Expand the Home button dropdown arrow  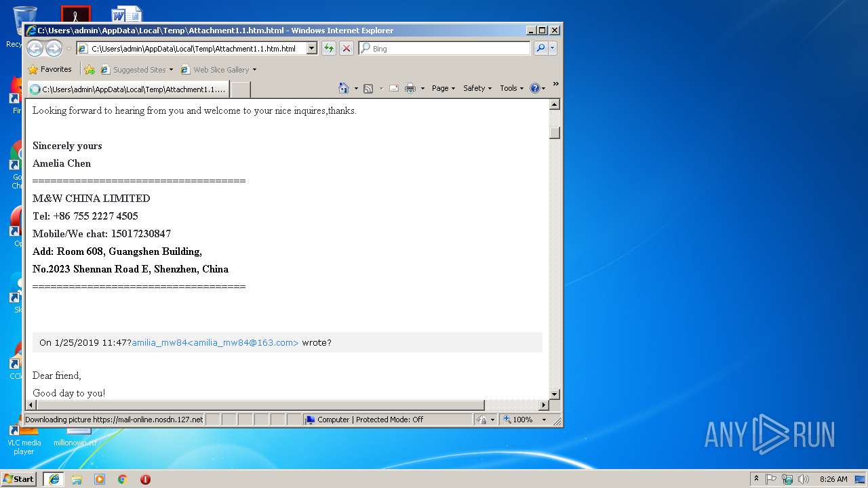356,88
